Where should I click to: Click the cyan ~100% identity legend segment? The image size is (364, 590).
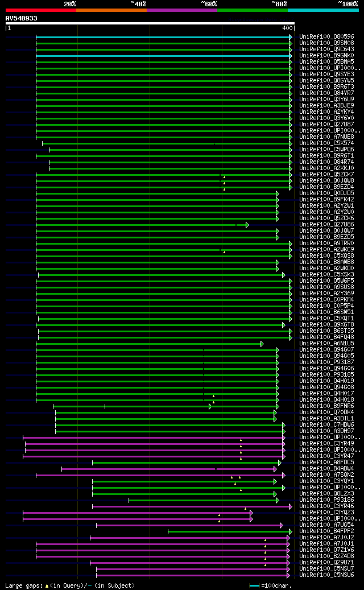click(x=324, y=10)
